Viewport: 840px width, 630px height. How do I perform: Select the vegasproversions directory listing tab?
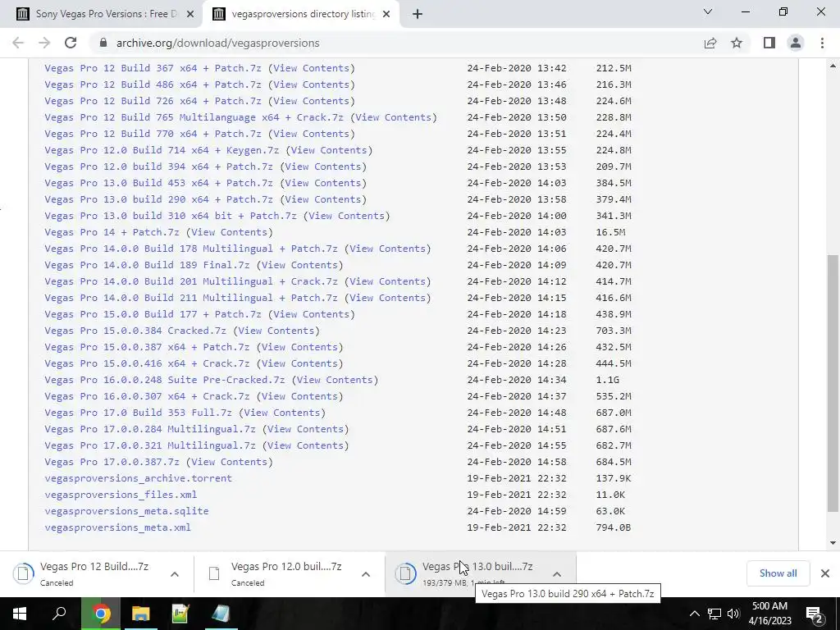(300, 14)
